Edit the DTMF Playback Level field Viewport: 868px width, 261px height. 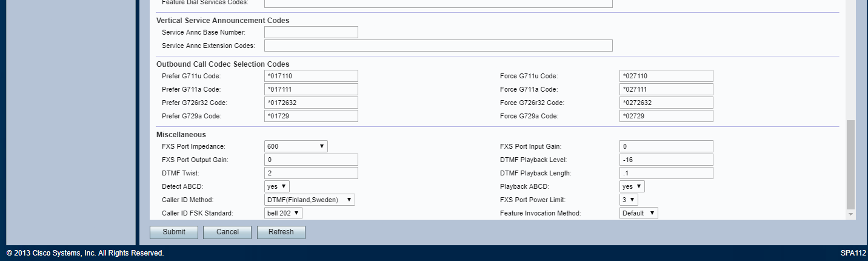(666, 160)
